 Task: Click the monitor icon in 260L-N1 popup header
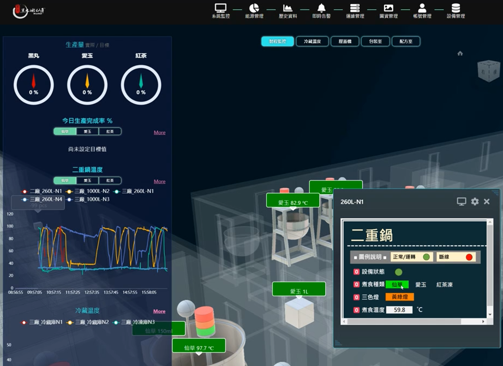pyautogui.click(x=461, y=201)
